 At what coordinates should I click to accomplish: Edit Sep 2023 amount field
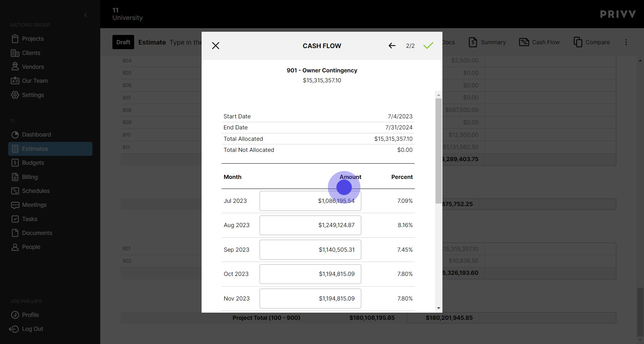click(x=310, y=250)
